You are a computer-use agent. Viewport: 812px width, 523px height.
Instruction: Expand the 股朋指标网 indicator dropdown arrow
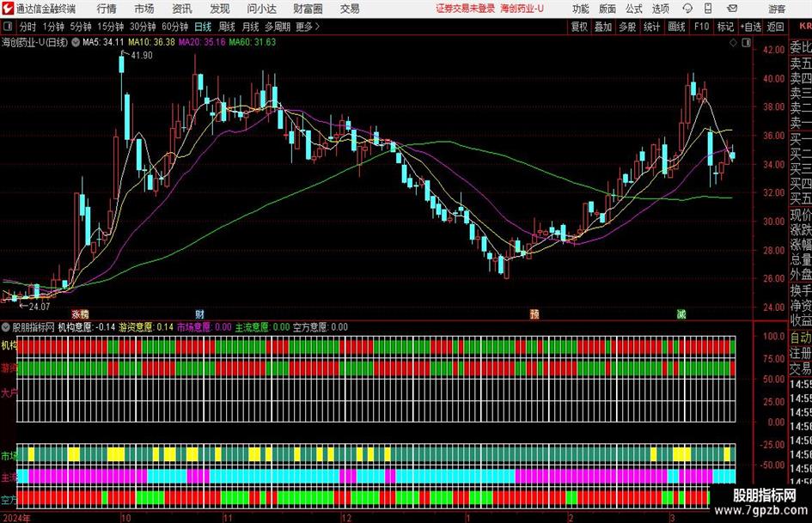[6, 327]
